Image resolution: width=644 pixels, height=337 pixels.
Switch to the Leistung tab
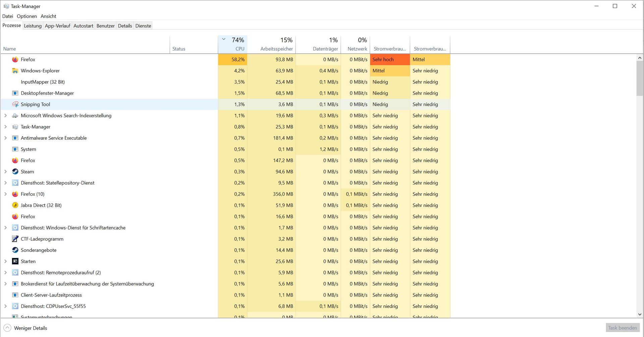coord(33,26)
